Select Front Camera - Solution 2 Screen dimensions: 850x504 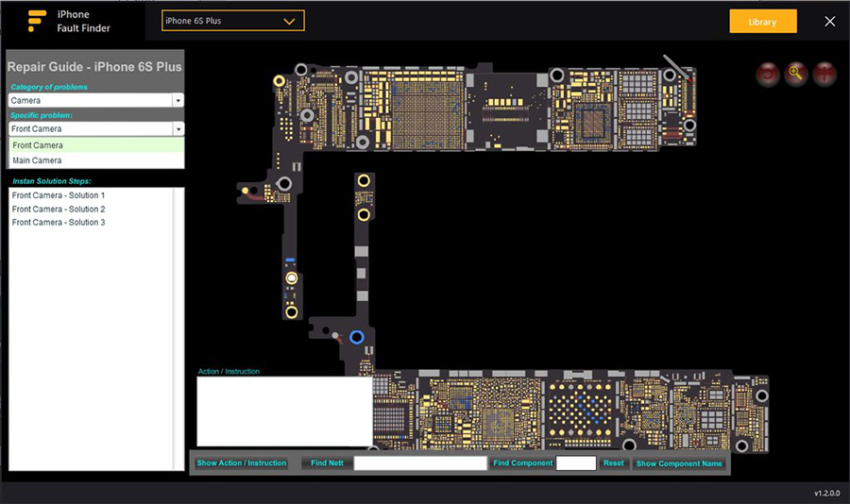59,210
